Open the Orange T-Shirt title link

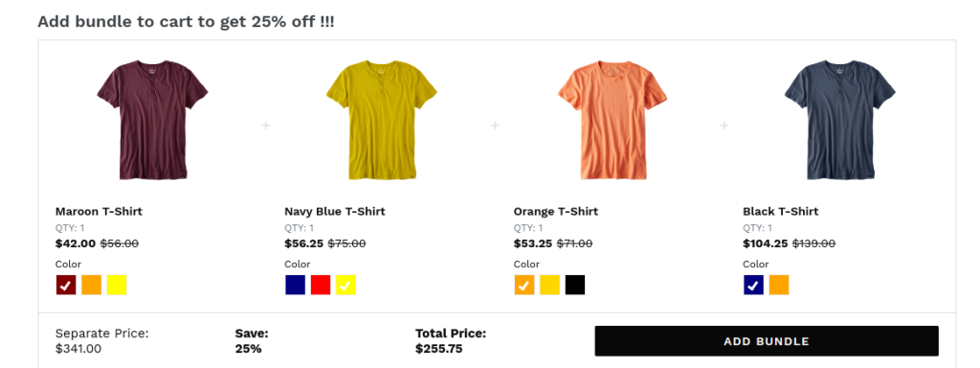click(x=556, y=212)
